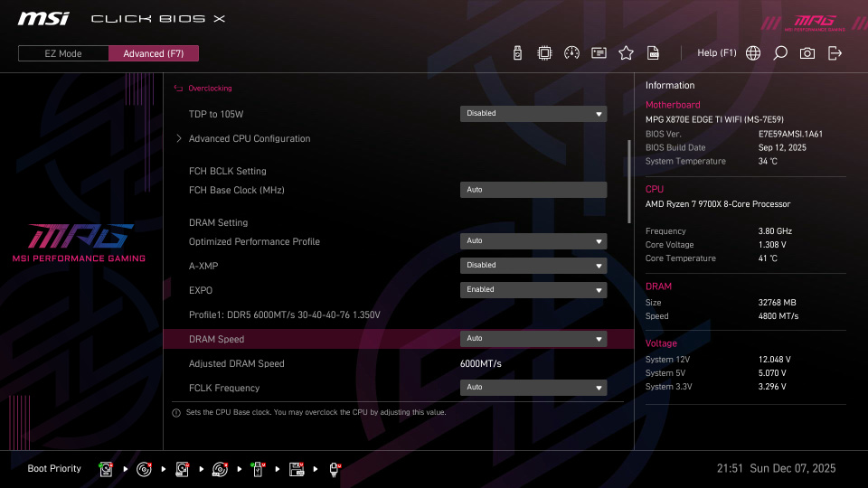Click the clock time 21:51
The image size is (868, 488).
pos(730,469)
